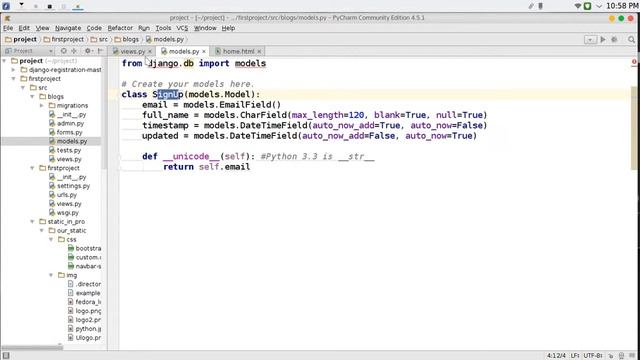Viewport: 640px width, 360px height.
Task: Click the pen icon in top panel
Action: 531,6
